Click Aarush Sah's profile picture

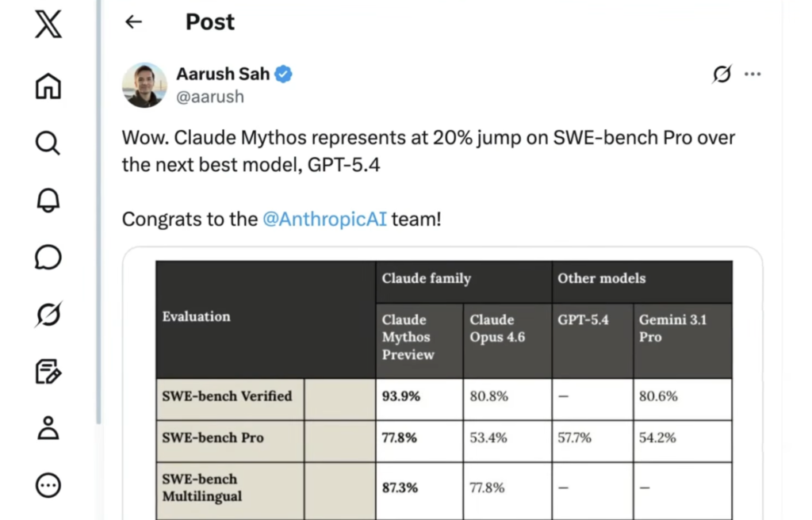(144, 85)
